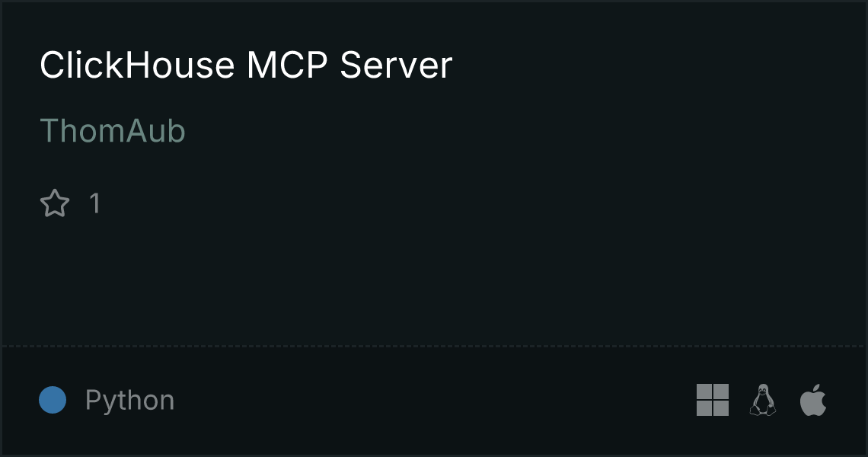Viewport: 868px width, 457px height.
Task: Click the star outline icon
Action: click(55, 203)
